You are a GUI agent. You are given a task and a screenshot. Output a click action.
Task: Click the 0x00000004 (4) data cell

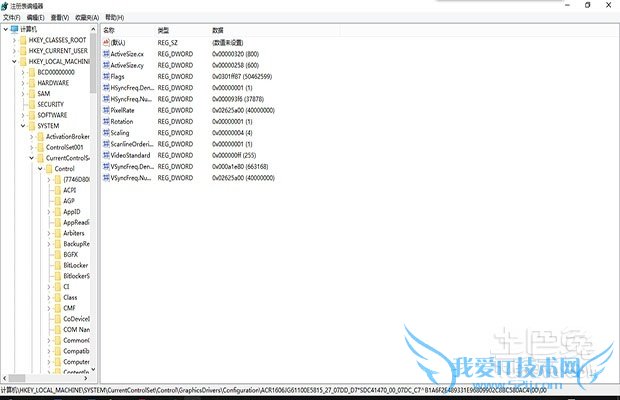[232, 132]
